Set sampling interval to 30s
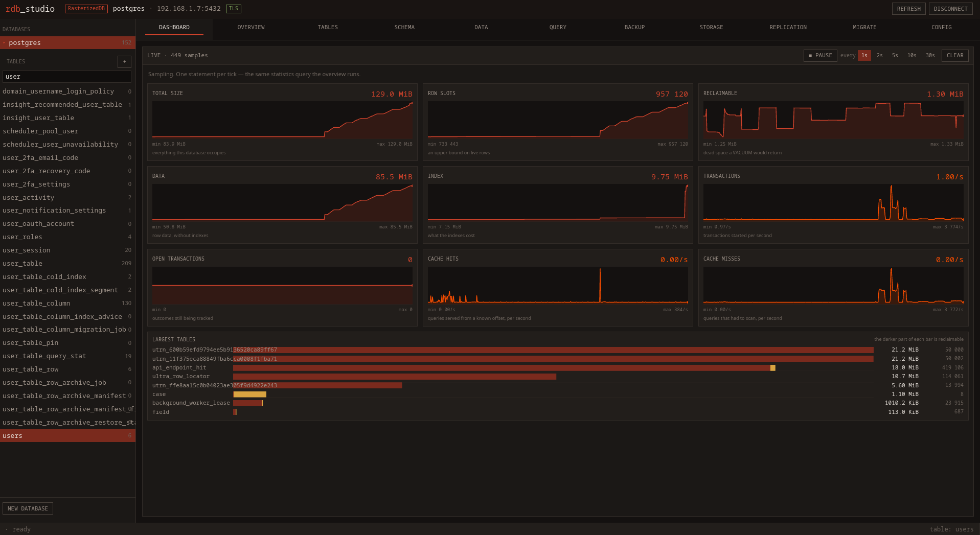980x535 pixels. [x=930, y=55]
